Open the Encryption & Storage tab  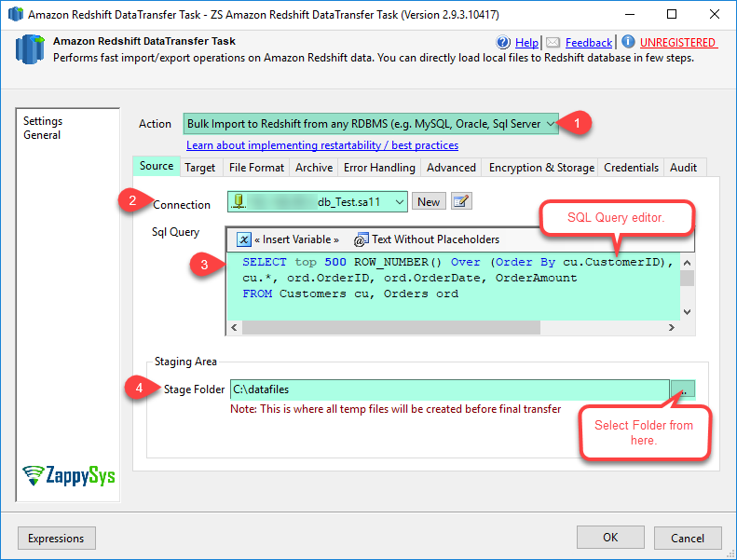541,168
